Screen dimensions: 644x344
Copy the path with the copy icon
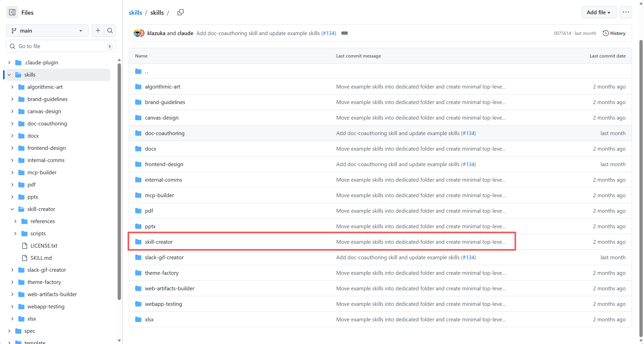pos(180,12)
